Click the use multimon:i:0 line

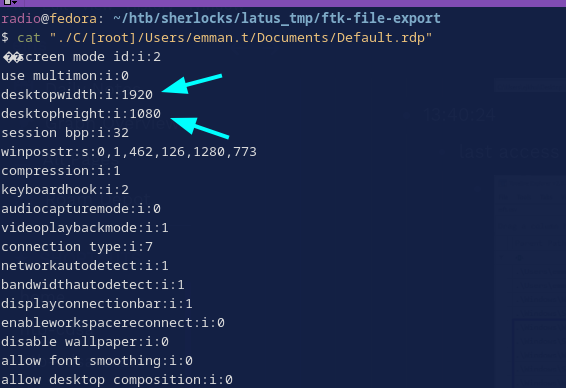[x=65, y=76]
